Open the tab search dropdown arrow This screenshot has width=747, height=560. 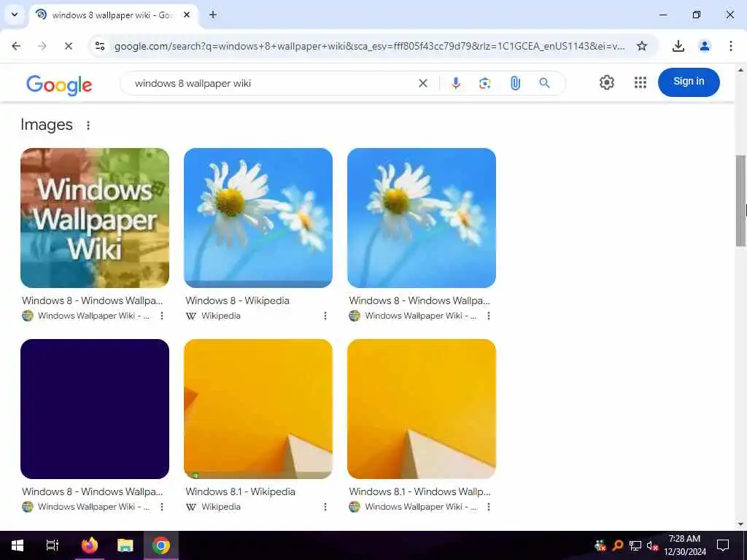click(15, 15)
